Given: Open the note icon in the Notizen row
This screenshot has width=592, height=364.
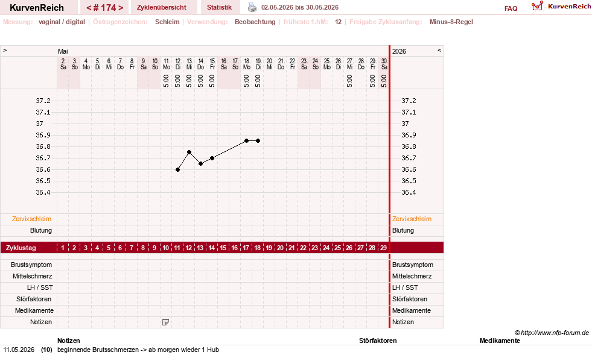Looking at the screenshot, I should click(x=165, y=322).
